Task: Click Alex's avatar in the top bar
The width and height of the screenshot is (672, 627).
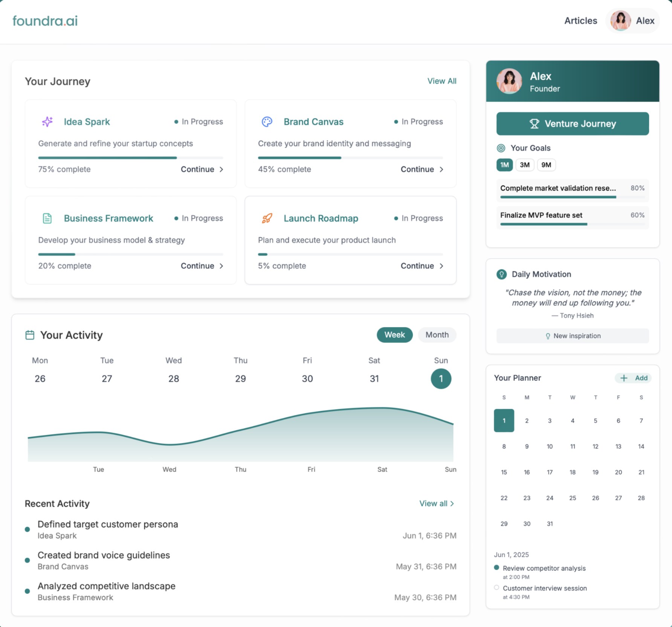Action: tap(620, 21)
